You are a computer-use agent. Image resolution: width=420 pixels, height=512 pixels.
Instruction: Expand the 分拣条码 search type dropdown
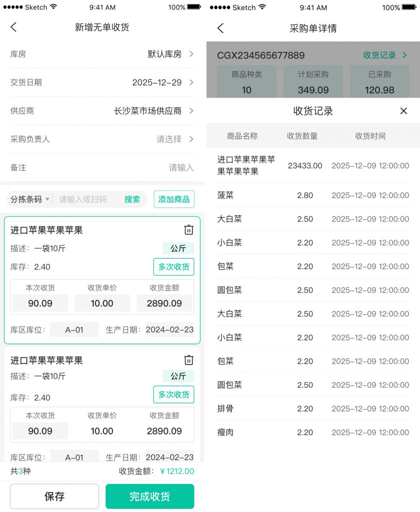click(x=30, y=199)
